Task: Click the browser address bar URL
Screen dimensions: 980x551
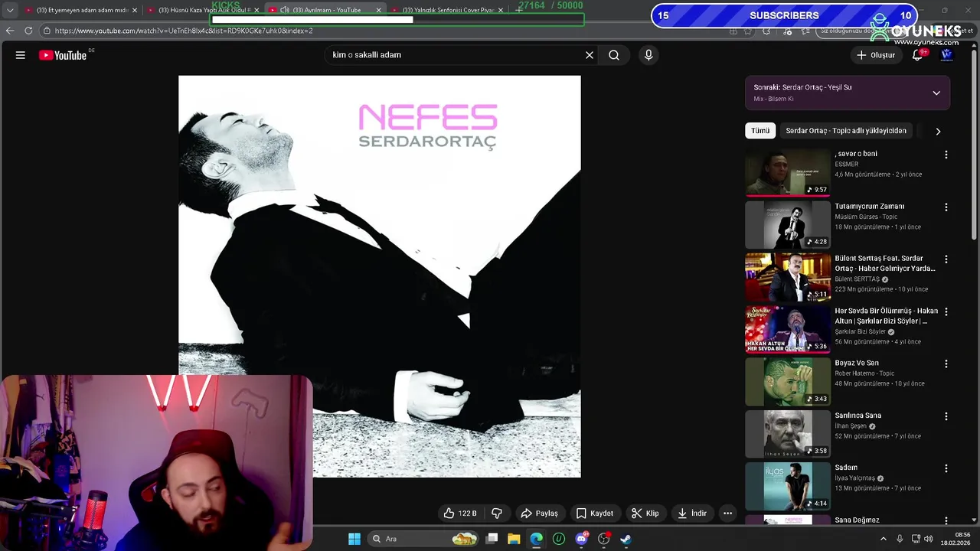Action: click(184, 31)
